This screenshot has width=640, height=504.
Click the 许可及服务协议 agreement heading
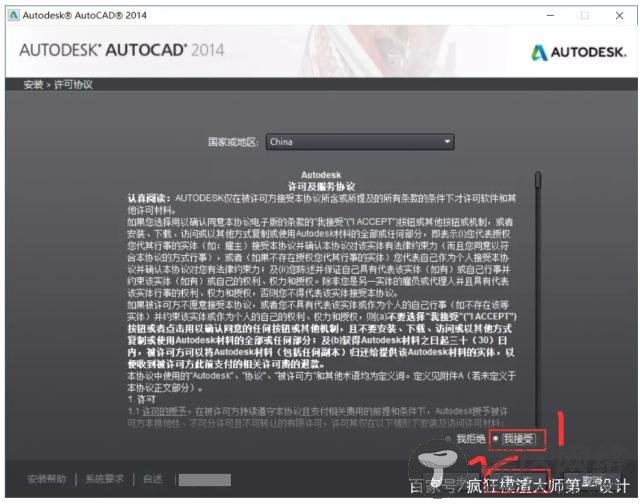click(321, 187)
